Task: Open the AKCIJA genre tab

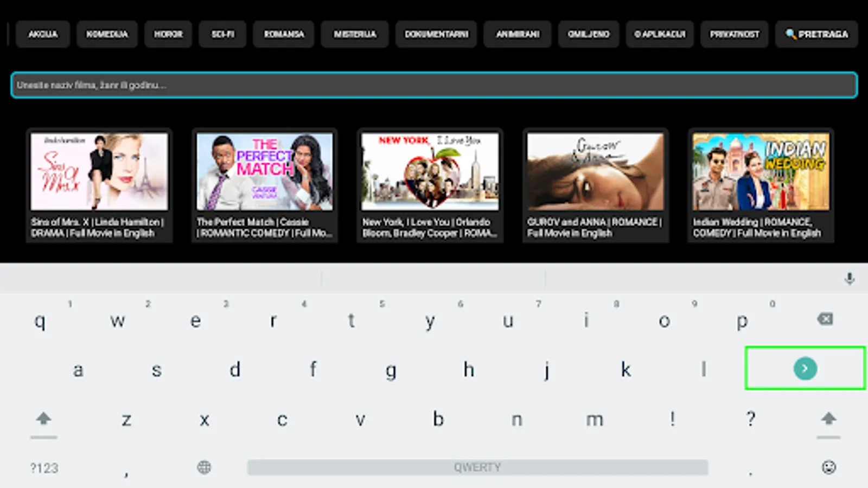Action: pos(43,34)
